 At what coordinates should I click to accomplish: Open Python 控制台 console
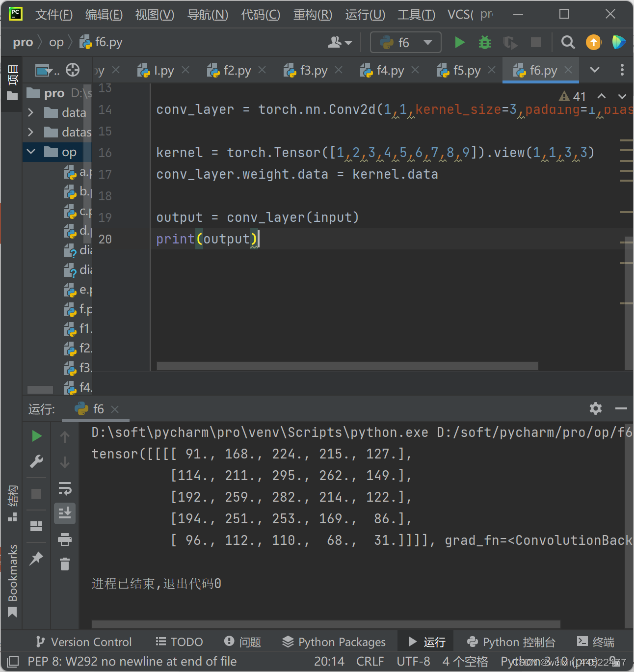(x=511, y=642)
